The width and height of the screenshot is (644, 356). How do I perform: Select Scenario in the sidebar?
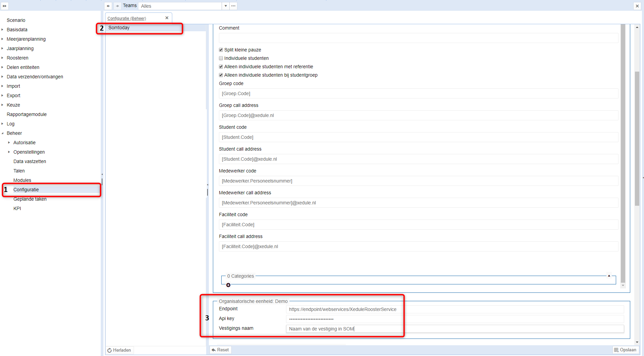pyautogui.click(x=16, y=20)
